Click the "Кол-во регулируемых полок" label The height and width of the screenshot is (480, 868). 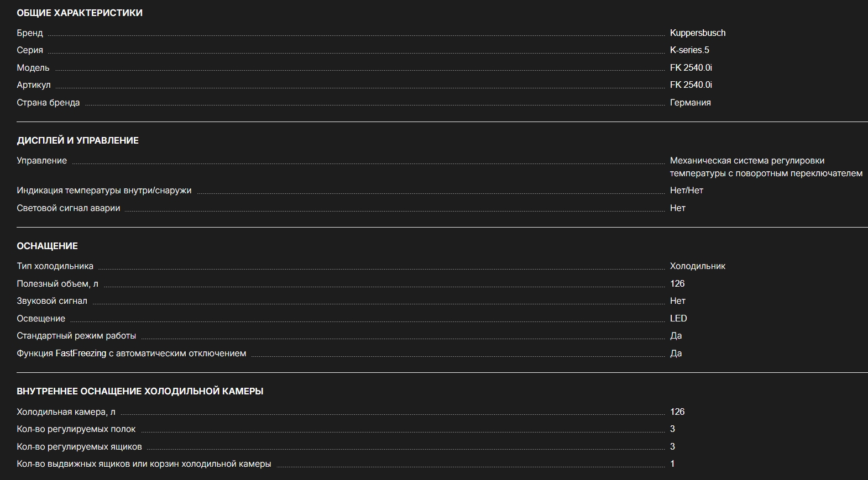click(x=76, y=429)
